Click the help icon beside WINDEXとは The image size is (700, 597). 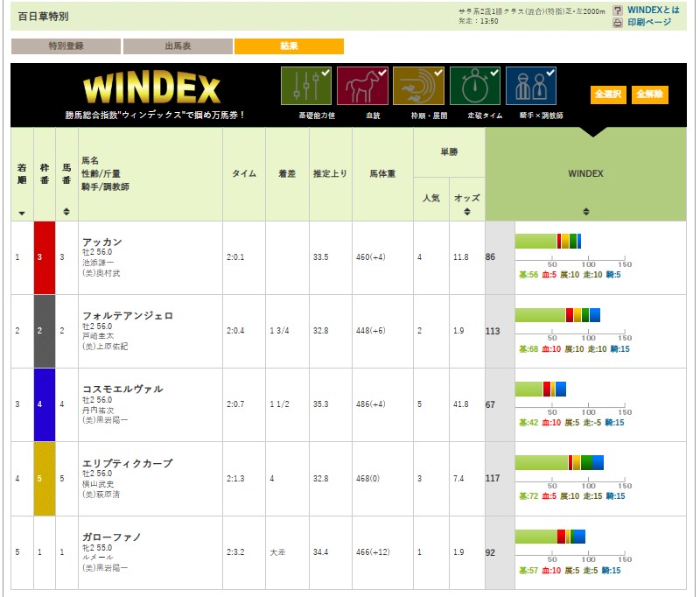click(618, 11)
